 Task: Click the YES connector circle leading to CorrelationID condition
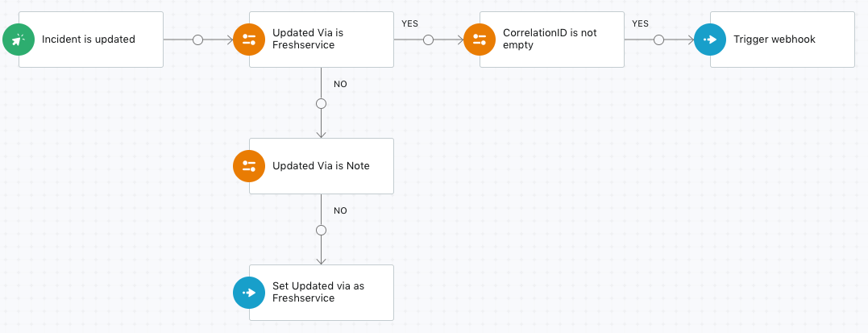pyautogui.click(x=428, y=40)
